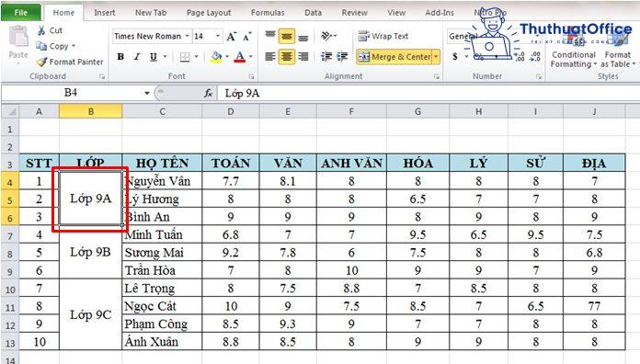Switch to the Data tab
640x364 pixels.
click(x=313, y=13)
